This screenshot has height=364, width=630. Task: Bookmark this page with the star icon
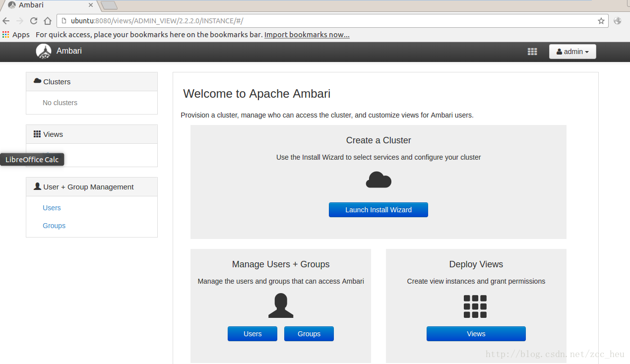pyautogui.click(x=601, y=21)
